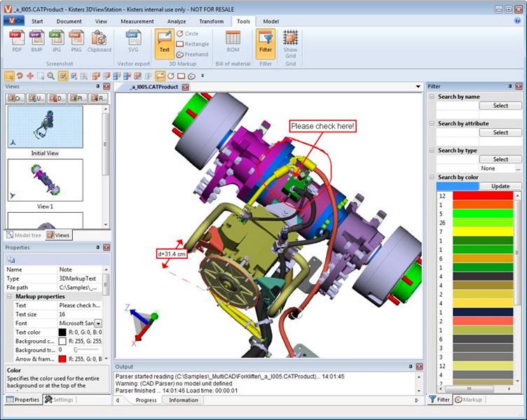Screen dimensions: 527x420
Task: Open the V application menu button
Action: point(14,21)
